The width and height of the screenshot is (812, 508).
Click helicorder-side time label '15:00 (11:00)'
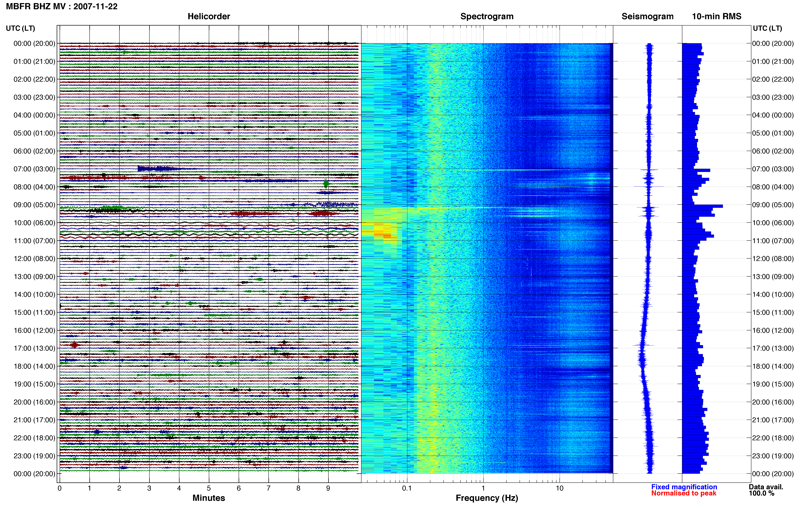(34, 312)
